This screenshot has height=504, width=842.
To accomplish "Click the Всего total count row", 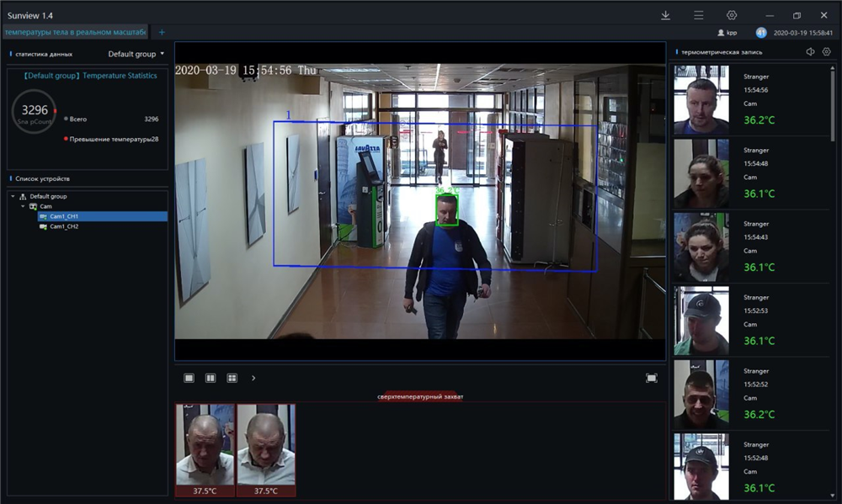I will click(111, 119).
